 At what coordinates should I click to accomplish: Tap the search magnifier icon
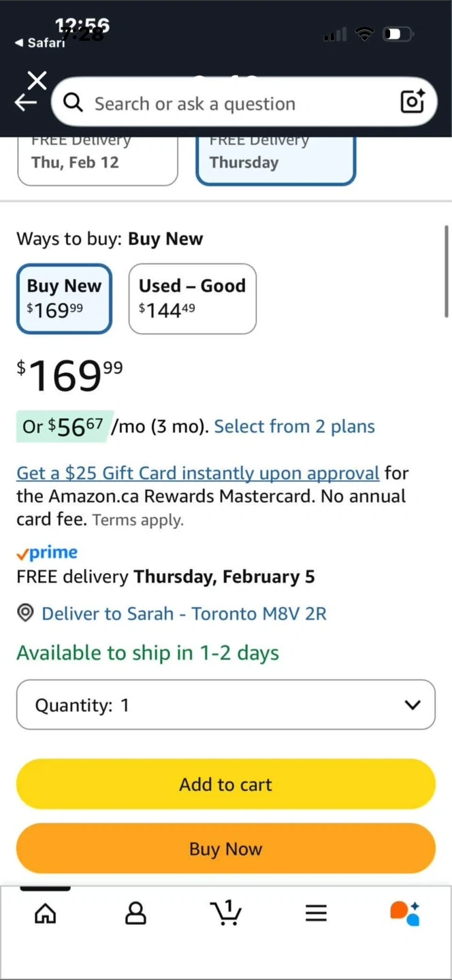click(73, 103)
